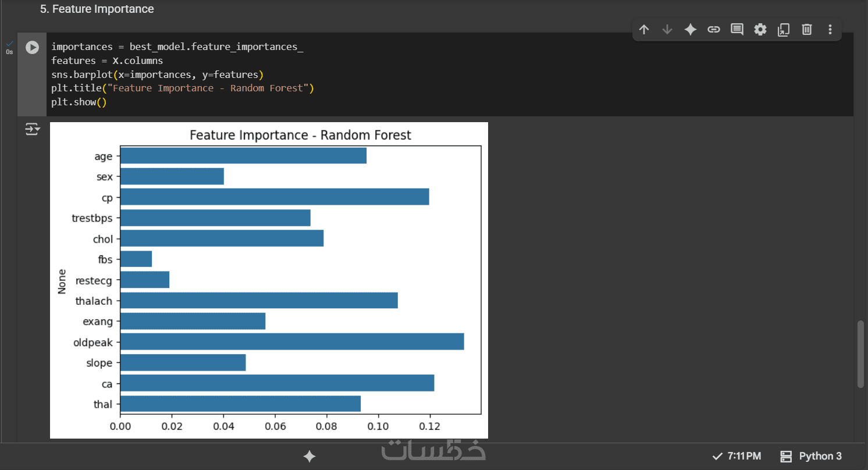Move cell down with arrow icon
The height and width of the screenshot is (470, 868).
coord(667,30)
